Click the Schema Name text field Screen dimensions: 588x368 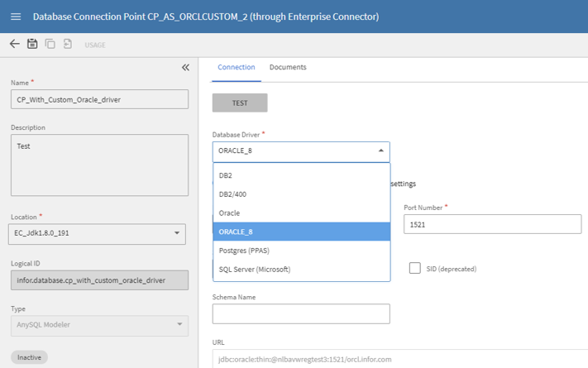click(x=301, y=313)
